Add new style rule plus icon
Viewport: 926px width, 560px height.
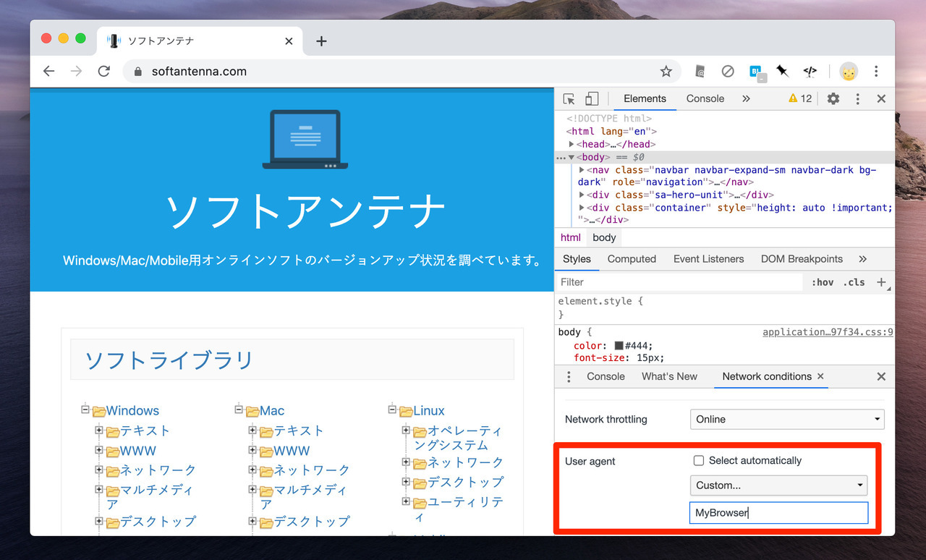tap(881, 282)
